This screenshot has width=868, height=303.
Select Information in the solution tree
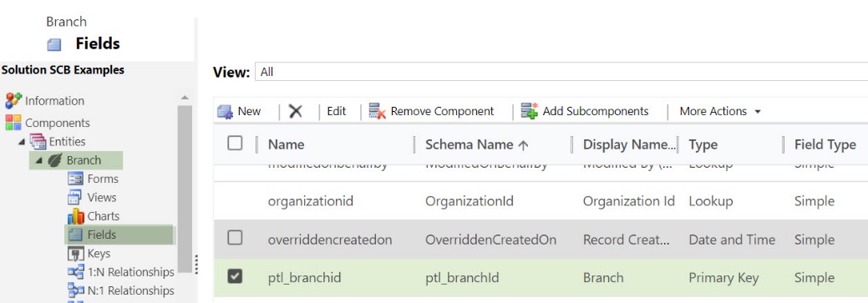(55, 101)
